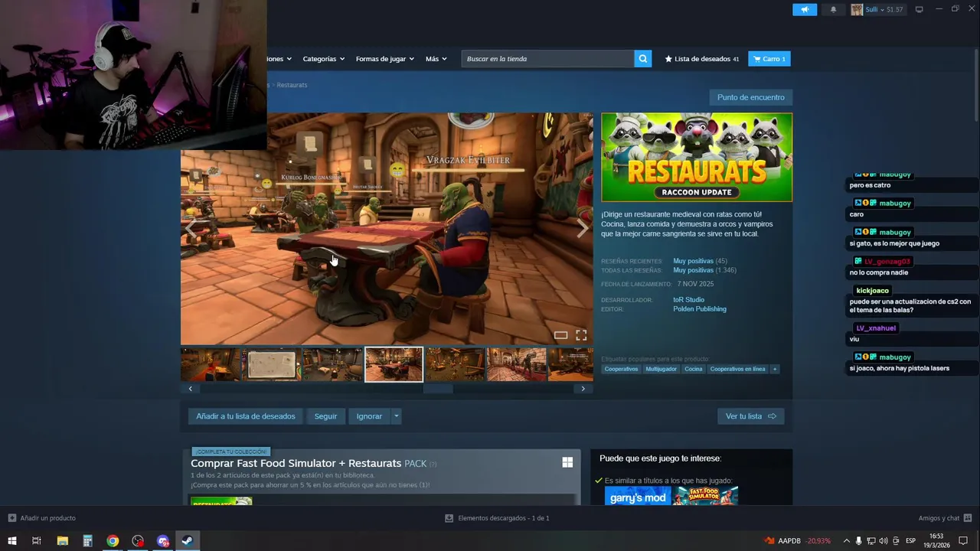Viewport: 980px width, 551px height.
Task: Select the sixth screenshot thumbnail
Action: pos(517,364)
